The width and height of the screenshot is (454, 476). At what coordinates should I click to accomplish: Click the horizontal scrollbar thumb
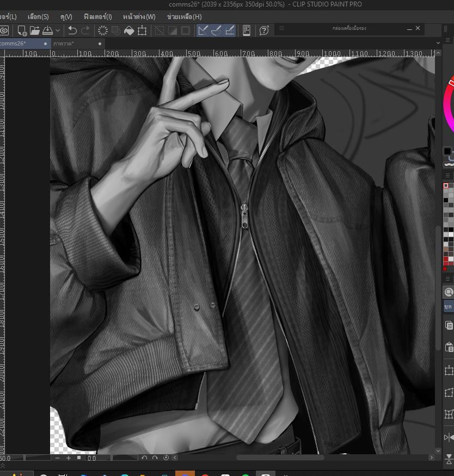pos(280,458)
